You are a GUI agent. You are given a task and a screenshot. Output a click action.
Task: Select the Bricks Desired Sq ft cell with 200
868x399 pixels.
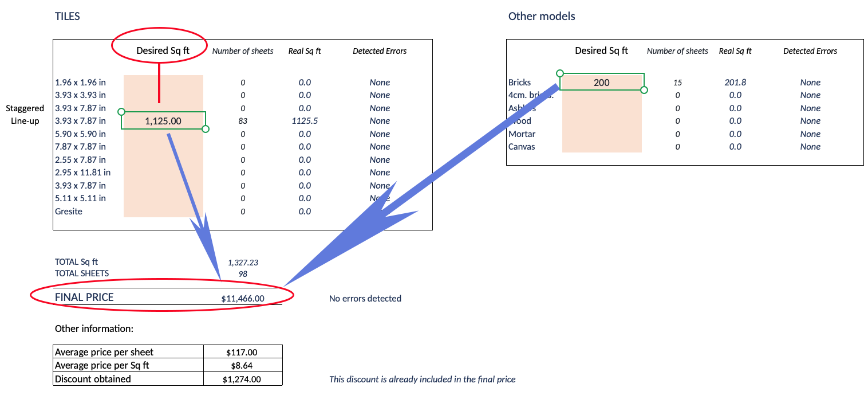(x=602, y=83)
